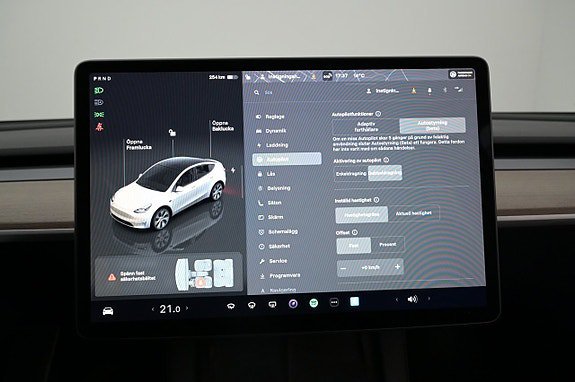Tap the red seatbelt warning indicator
The width and height of the screenshot is (575, 382).
pos(99,127)
